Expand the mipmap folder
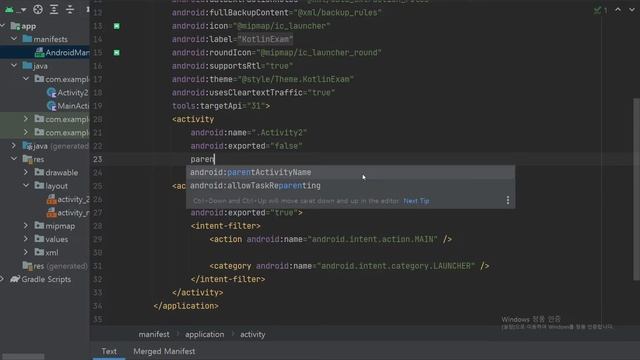 tap(26, 226)
